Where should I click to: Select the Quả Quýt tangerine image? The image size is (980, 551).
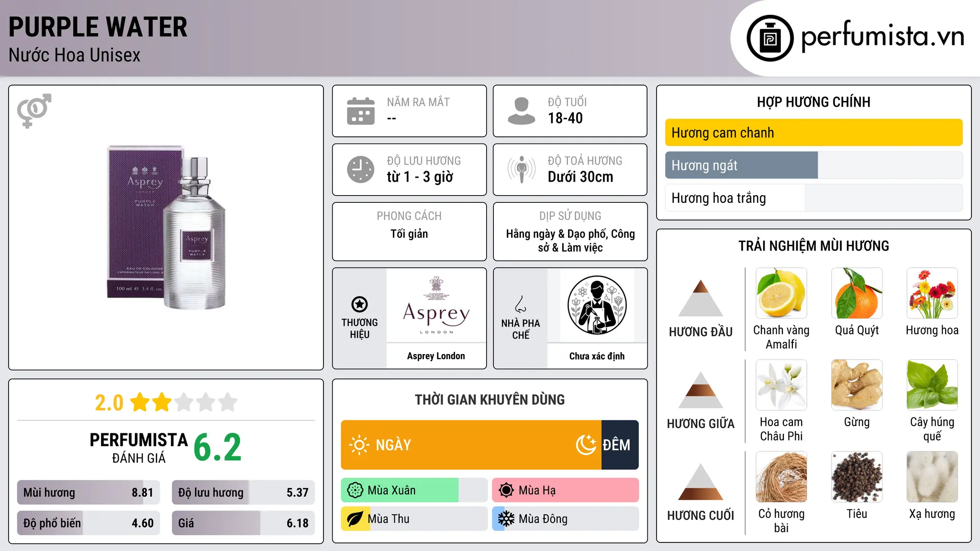click(x=857, y=293)
